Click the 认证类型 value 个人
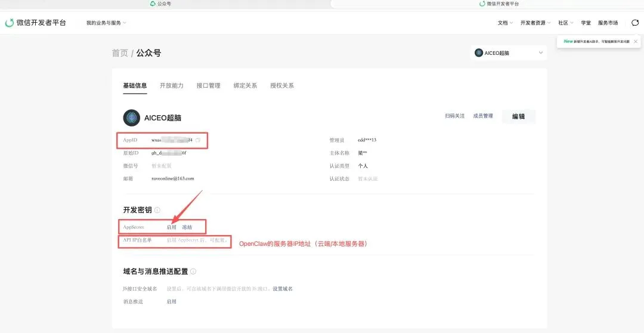Image resolution: width=644 pixels, height=333 pixels. pyautogui.click(x=363, y=166)
